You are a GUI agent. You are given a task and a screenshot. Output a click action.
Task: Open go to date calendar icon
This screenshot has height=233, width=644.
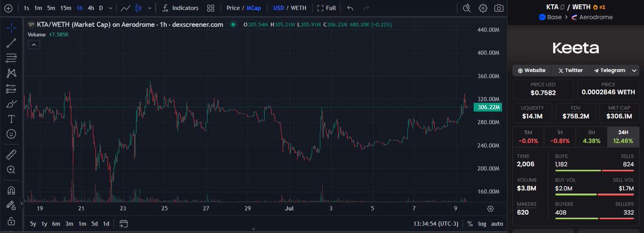[x=123, y=223]
